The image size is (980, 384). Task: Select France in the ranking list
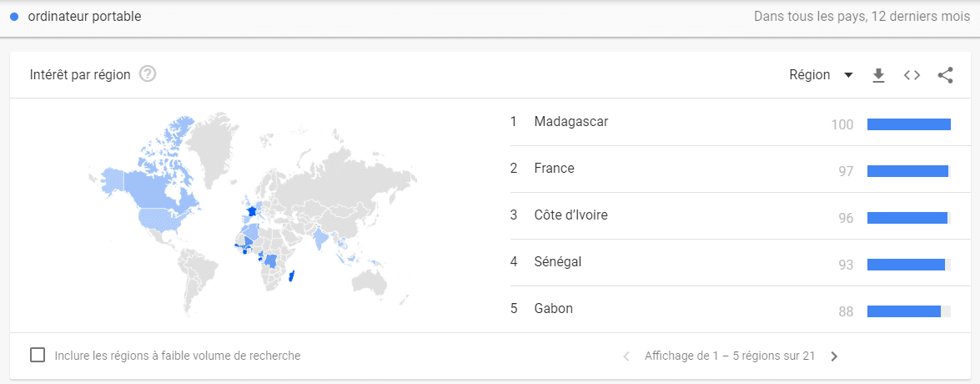click(554, 169)
